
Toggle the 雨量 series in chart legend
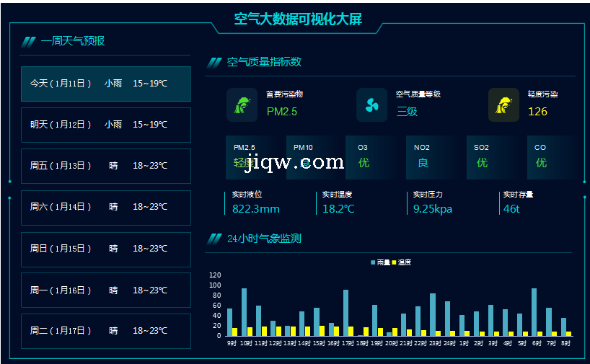(x=379, y=262)
